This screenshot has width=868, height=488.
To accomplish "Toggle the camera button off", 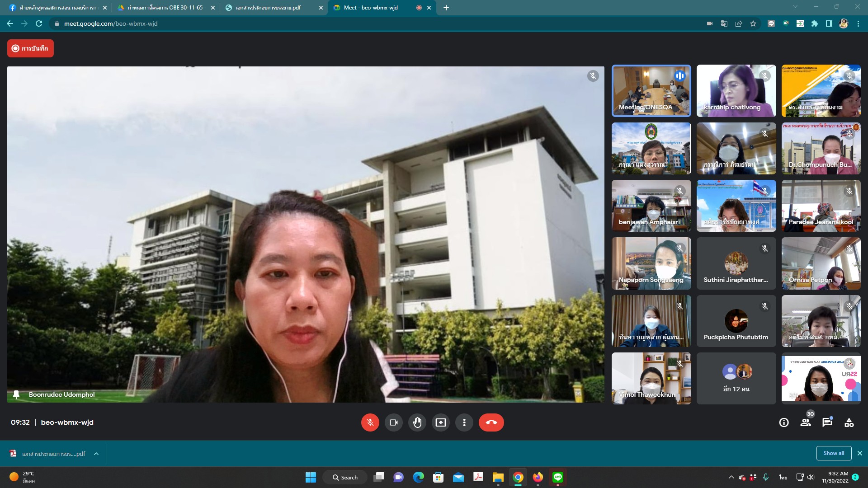I will click(393, 422).
